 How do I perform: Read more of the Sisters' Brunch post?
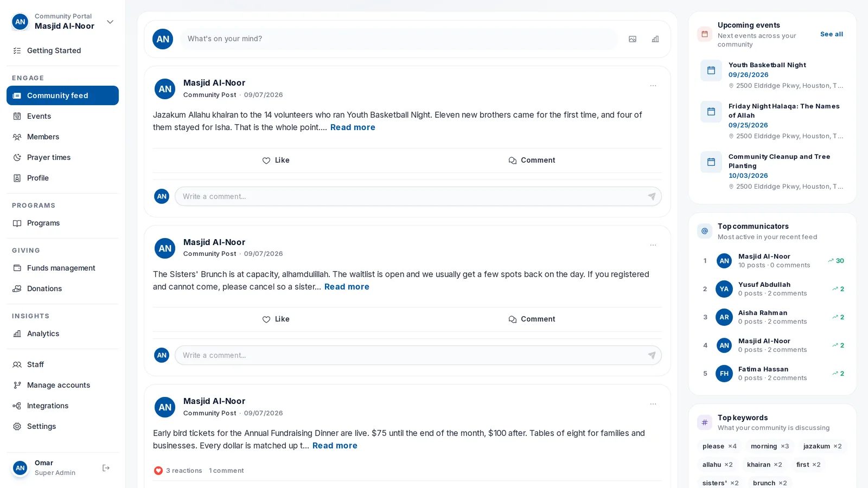[347, 287]
